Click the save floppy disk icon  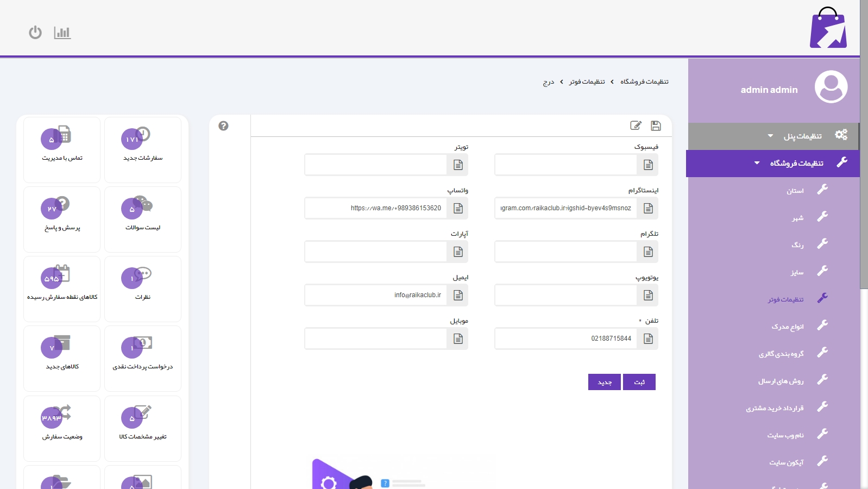[656, 126]
